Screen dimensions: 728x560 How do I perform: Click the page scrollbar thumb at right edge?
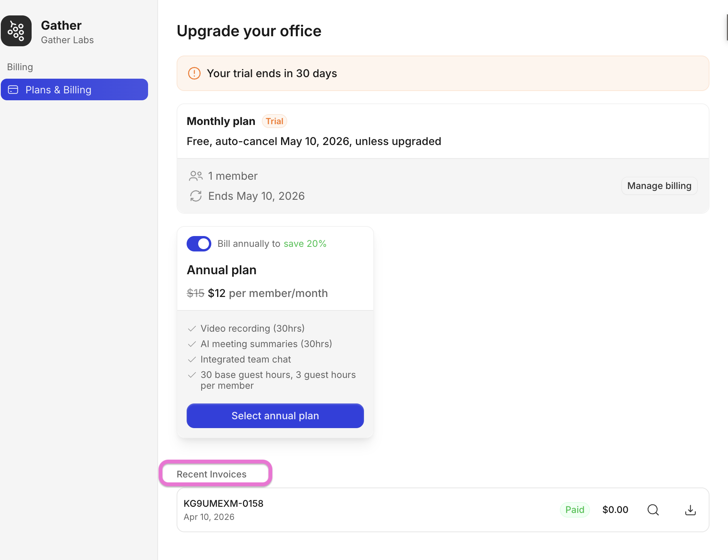coord(727,27)
